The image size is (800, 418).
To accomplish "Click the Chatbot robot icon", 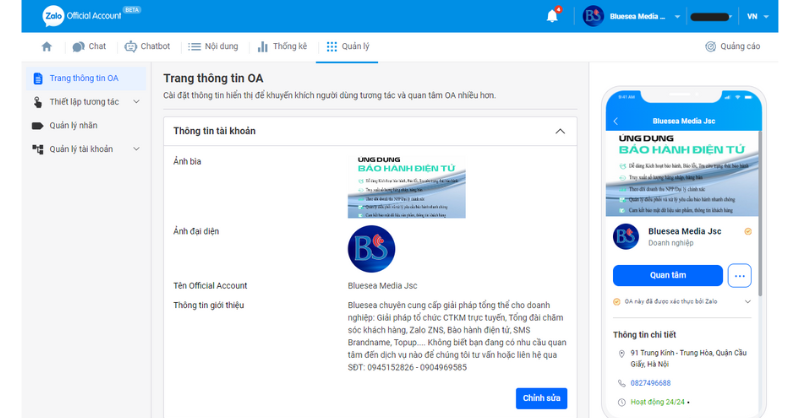I will (131, 46).
